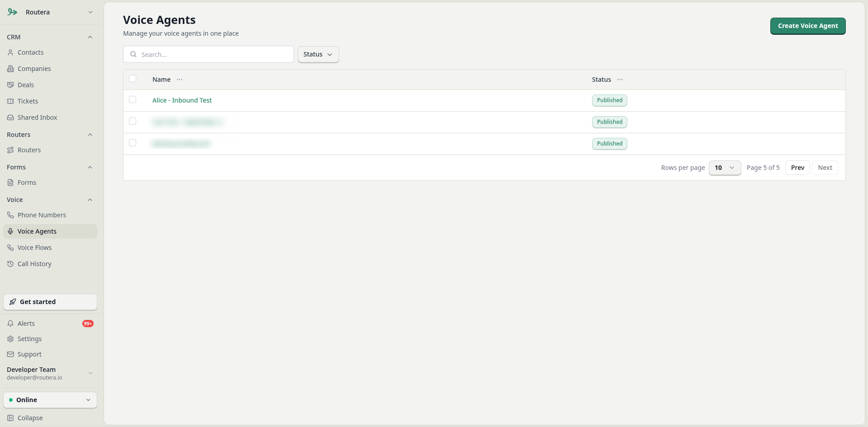Click the Get started button
Viewport: 868px width, 427px height.
pos(50,302)
